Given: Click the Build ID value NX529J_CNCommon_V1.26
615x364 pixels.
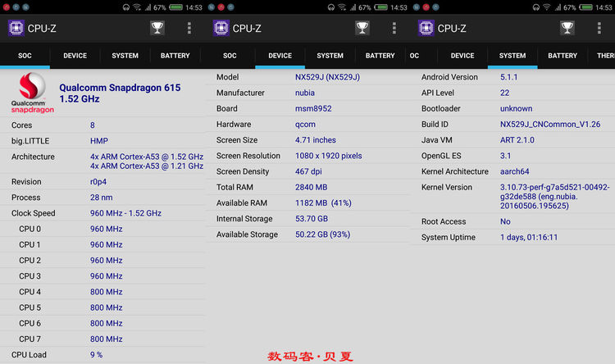Looking at the screenshot, I should tap(550, 125).
